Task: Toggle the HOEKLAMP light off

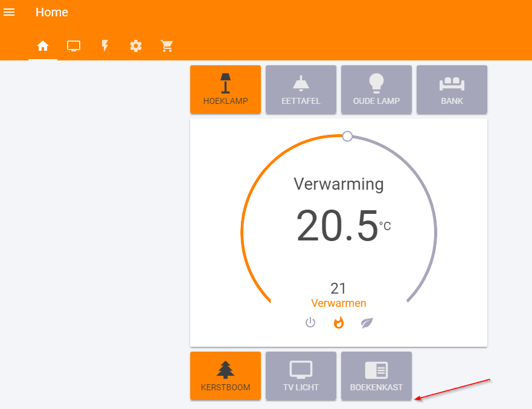Action: tap(225, 89)
